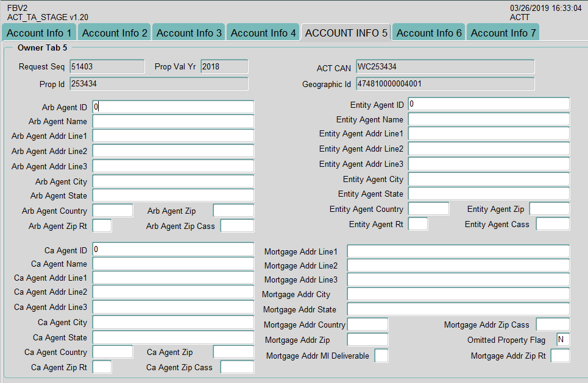Screen dimensions: 588x383
Task: Focus the Arb Agent Name input
Action: click(x=173, y=121)
